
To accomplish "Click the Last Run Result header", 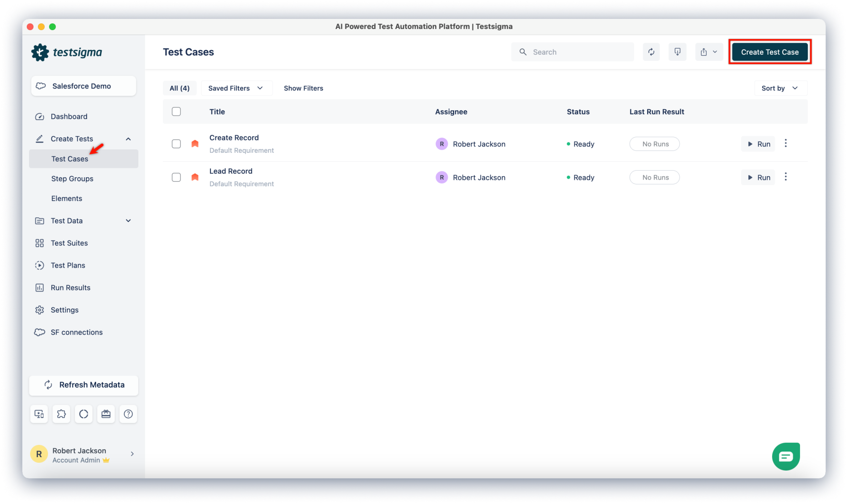I will [657, 112].
